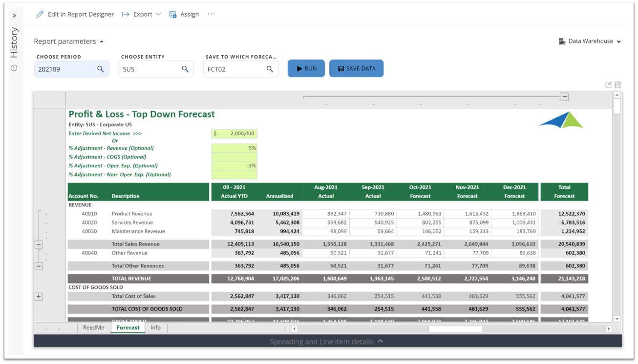Expand the Total Cost of Sales rows
Image resolution: width=638 pixels, height=364 pixels.
point(39,296)
